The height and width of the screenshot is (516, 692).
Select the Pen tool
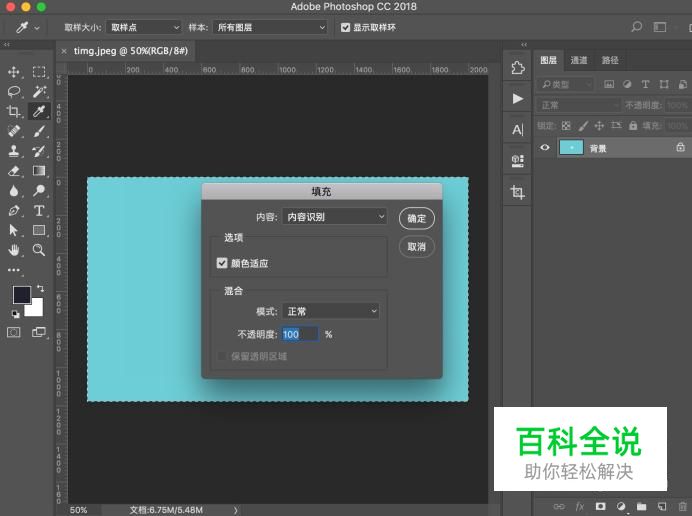(14, 211)
